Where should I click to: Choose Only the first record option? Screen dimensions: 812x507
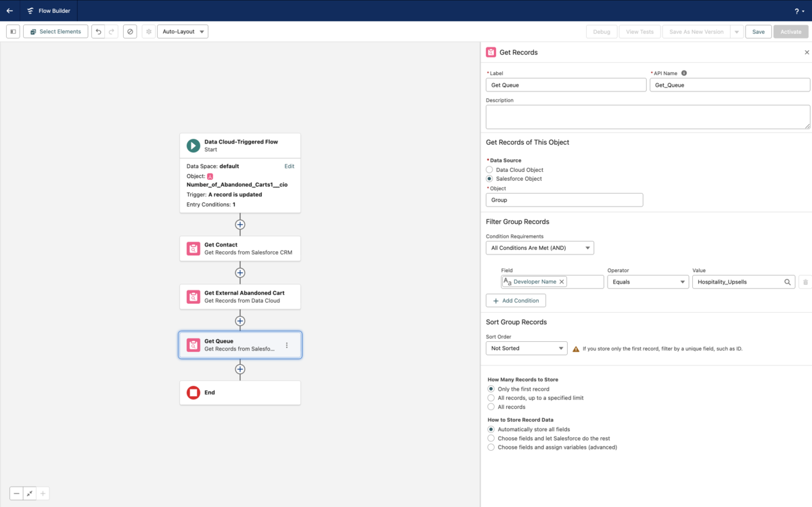[x=491, y=389]
